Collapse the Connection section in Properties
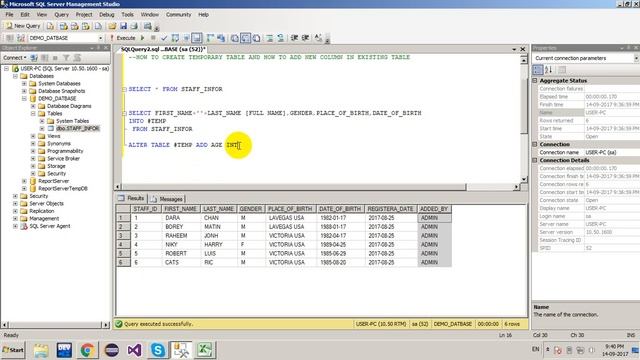This screenshot has height=360, width=640. 535,144
